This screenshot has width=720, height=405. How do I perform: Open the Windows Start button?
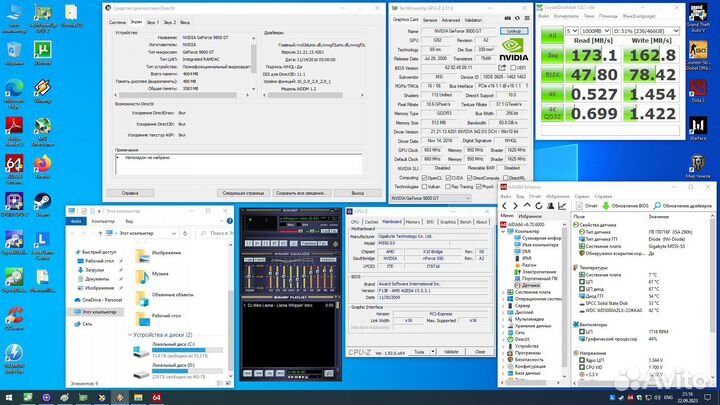(9, 397)
